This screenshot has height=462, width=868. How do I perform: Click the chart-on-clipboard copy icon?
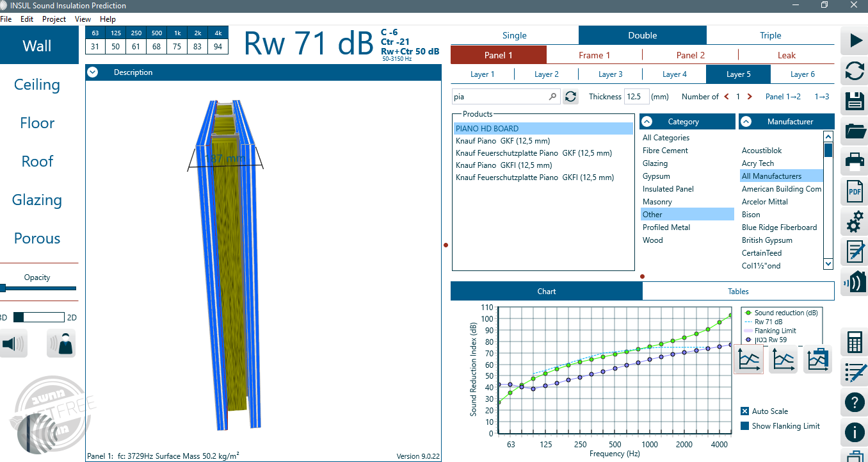coord(817,359)
